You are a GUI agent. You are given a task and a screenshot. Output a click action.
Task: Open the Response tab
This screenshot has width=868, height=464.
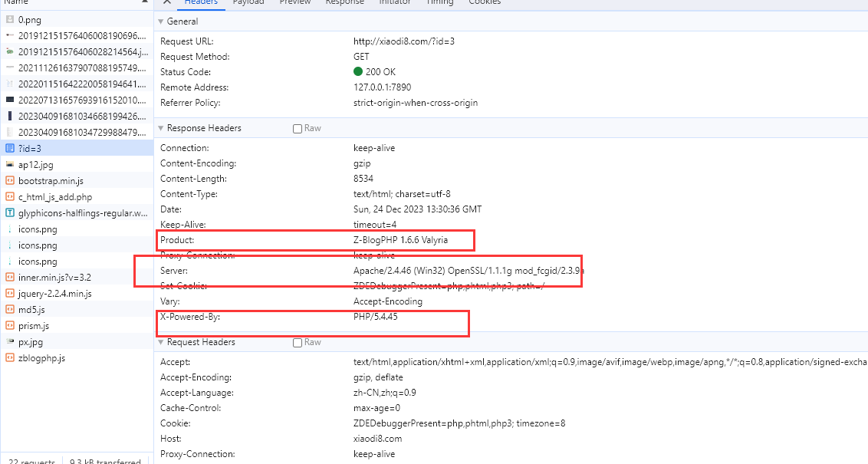tap(345, 2)
